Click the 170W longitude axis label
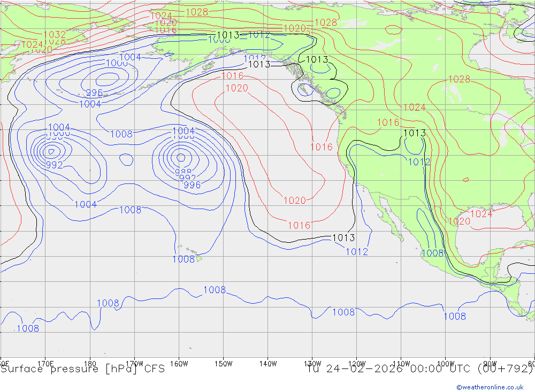This screenshot has height=392, width=535. coord(134,364)
